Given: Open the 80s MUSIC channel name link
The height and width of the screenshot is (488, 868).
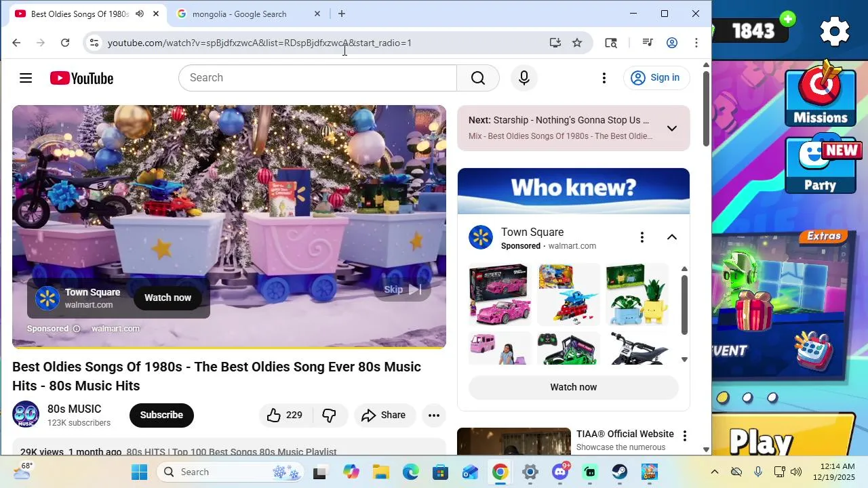Looking at the screenshot, I should click(75, 409).
